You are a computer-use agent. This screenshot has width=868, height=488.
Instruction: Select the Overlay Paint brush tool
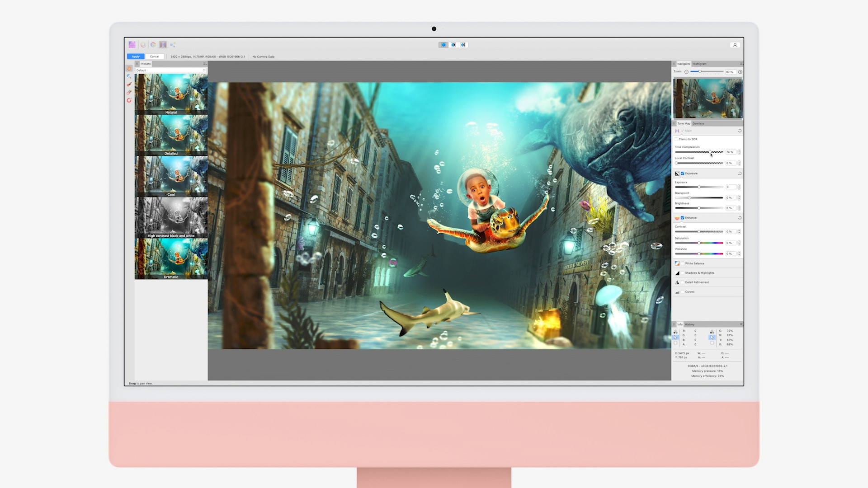click(x=129, y=84)
